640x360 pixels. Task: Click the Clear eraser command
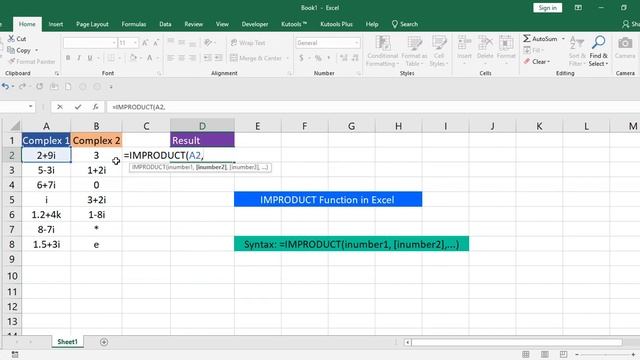pos(537,62)
